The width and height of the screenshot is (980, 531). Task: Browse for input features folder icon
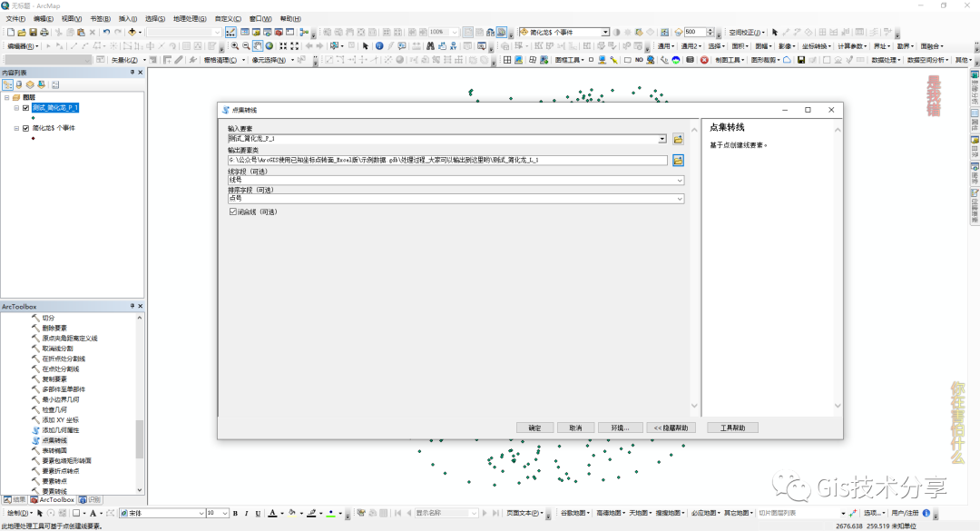click(x=677, y=139)
